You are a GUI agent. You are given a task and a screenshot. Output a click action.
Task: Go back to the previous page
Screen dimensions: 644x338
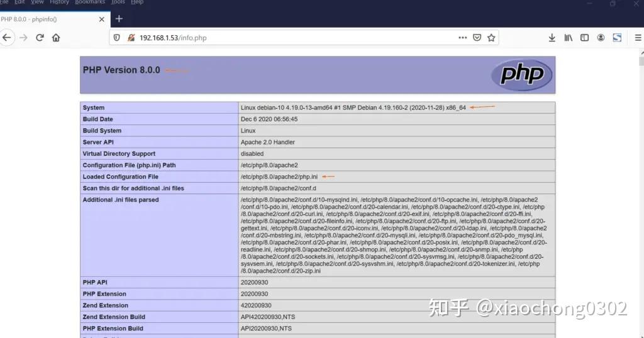(x=7, y=38)
